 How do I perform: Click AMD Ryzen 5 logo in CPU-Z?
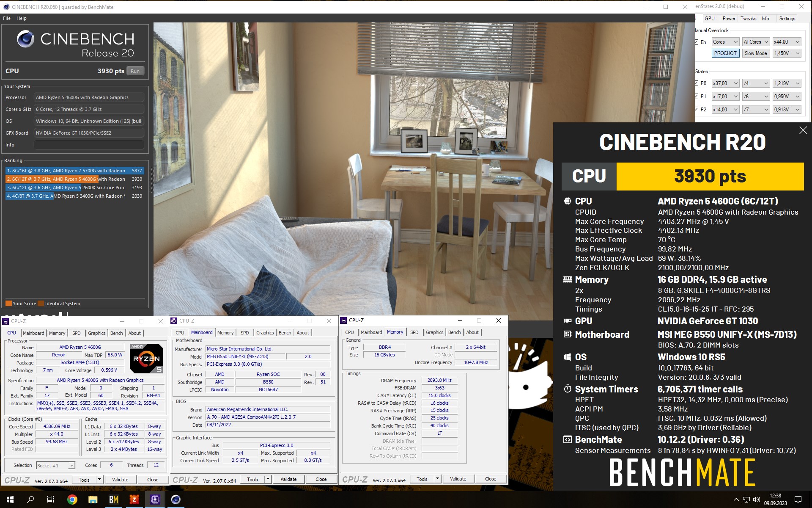(x=146, y=358)
